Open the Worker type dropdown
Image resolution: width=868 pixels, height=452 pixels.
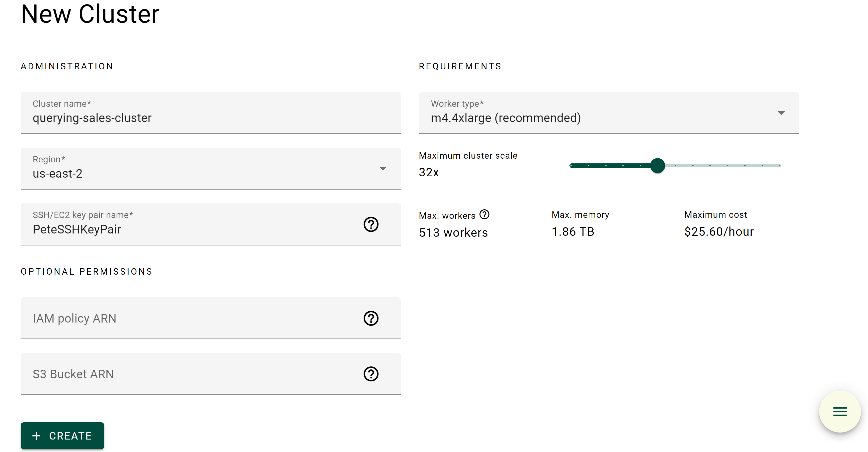[781, 113]
